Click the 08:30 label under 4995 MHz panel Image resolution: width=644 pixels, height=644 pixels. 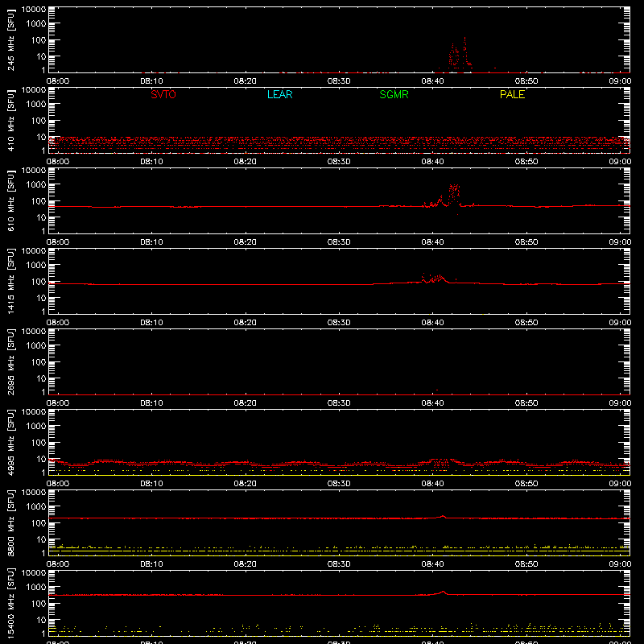click(x=339, y=484)
